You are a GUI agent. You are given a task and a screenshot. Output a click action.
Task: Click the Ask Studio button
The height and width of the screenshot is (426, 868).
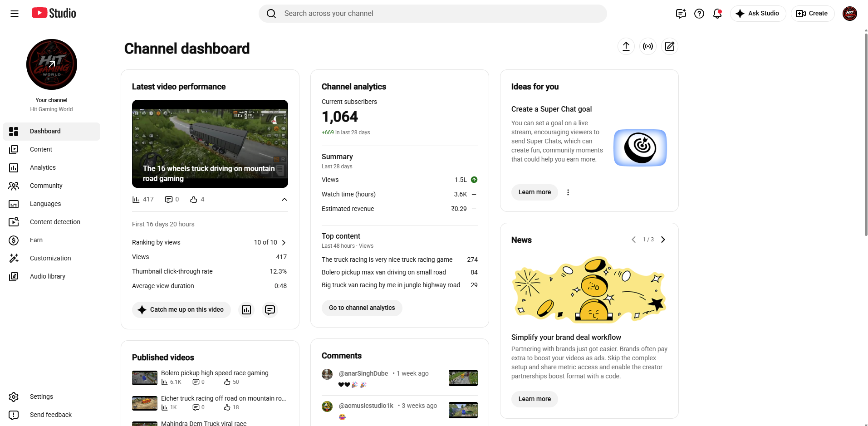[758, 14]
